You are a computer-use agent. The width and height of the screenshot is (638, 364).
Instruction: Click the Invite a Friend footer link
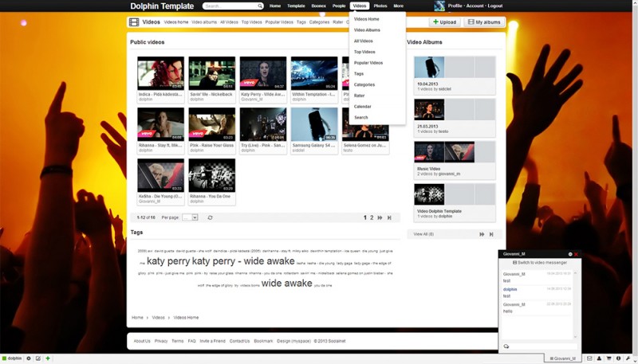(x=212, y=341)
